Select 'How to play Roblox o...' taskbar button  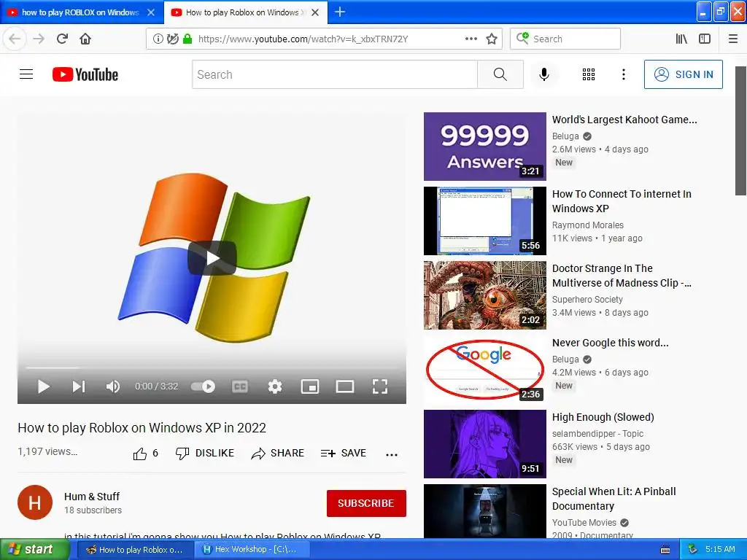(134, 550)
